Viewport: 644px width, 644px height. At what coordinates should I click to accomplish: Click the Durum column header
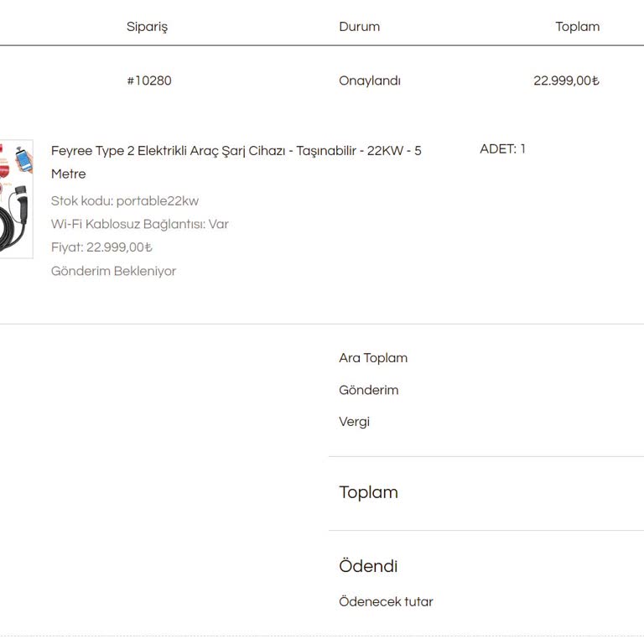(x=359, y=27)
